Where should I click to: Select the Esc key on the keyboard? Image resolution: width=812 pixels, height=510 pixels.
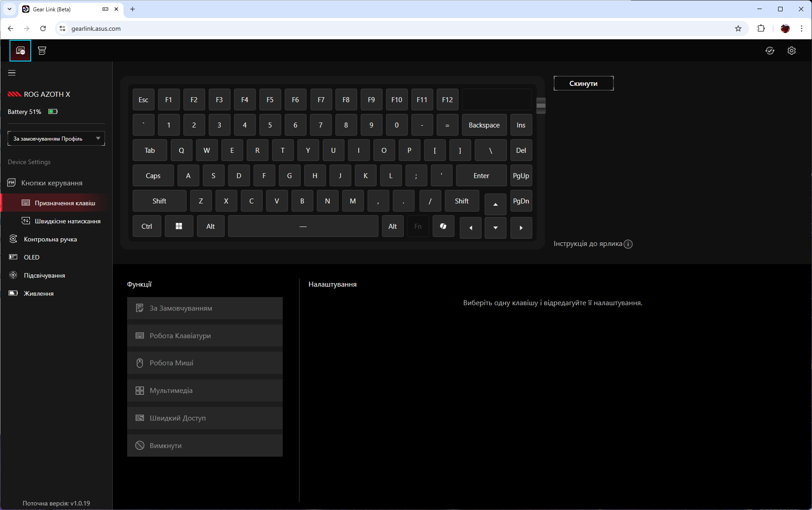[x=143, y=99]
